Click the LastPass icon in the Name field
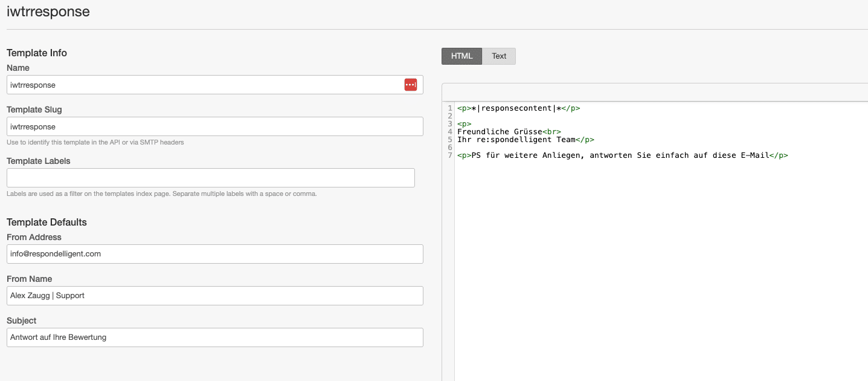 (x=411, y=85)
